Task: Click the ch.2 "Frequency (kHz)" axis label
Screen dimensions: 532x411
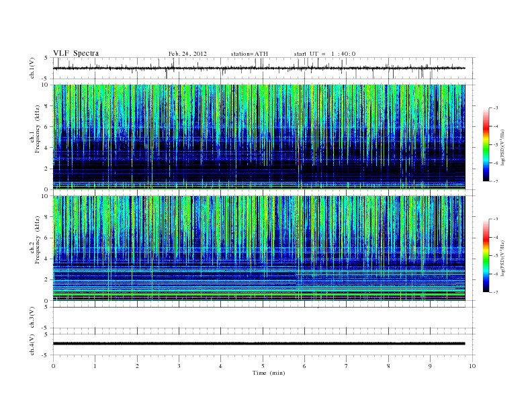Action: click(x=38, y=239)
